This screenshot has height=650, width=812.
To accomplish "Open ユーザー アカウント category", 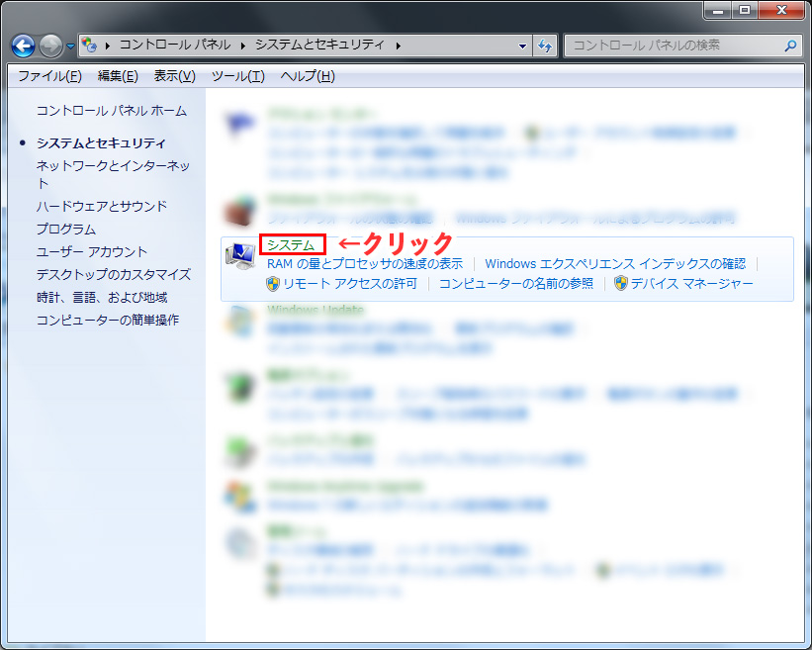I will click(92, 251).
